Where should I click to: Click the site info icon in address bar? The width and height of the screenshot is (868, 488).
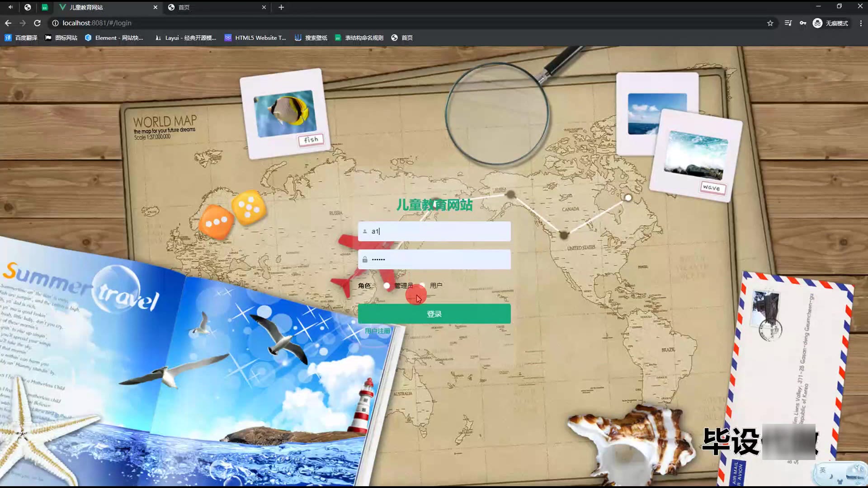tap(55, 23)
